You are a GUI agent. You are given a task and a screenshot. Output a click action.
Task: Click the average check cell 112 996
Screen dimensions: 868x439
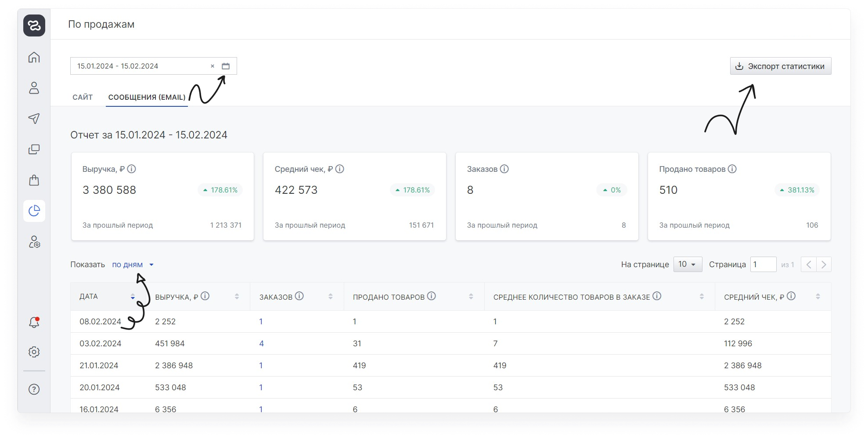tap(738, 344)
